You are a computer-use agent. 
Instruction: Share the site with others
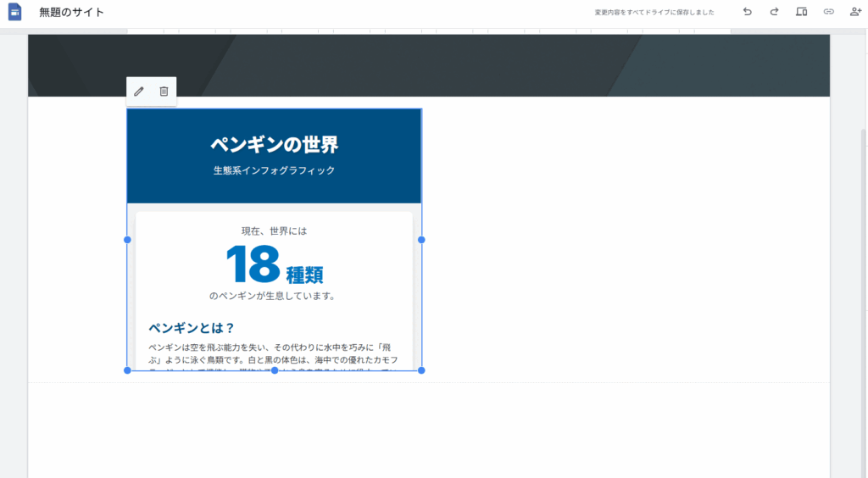(855, 12)
